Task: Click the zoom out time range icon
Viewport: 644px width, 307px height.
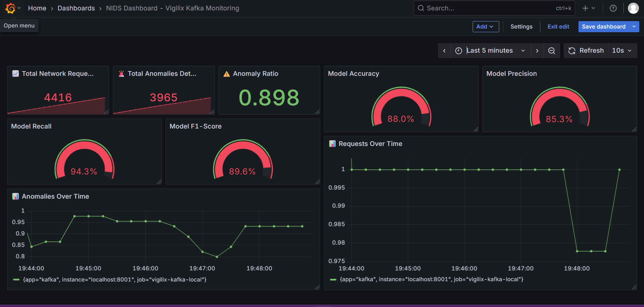Action: tap(552, 51)
